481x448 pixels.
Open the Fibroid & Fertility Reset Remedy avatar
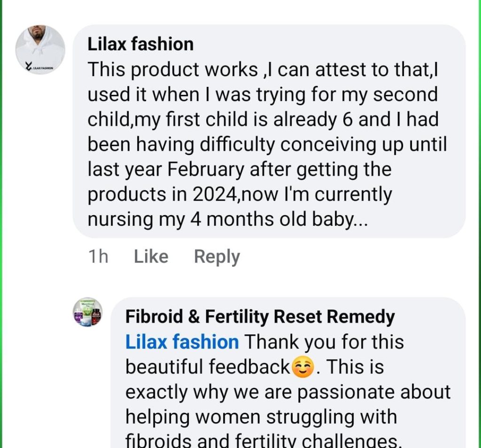(x=87, y=312)
